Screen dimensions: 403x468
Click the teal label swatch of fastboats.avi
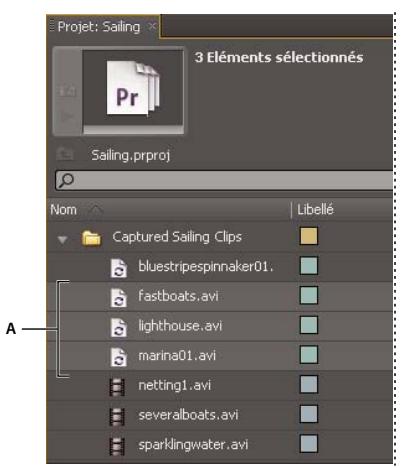[309, 295]
